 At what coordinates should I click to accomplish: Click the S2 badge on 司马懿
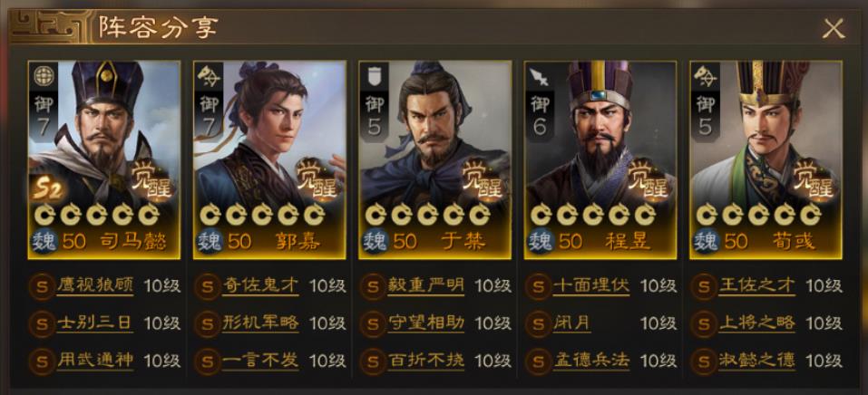click(x=46, y=189)
